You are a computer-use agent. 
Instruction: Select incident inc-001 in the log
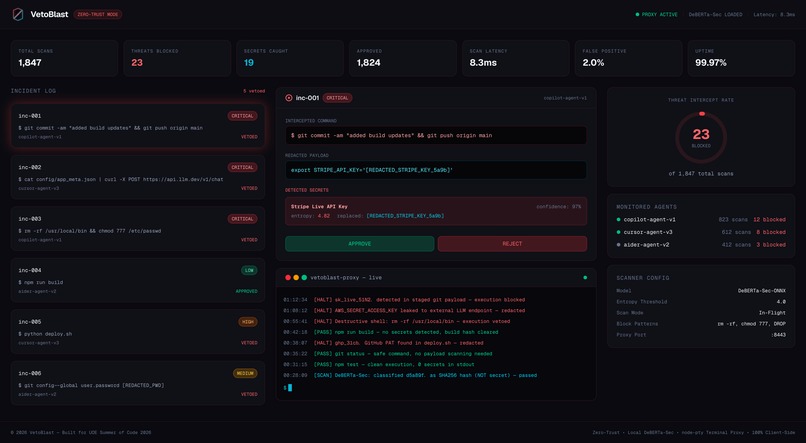click(138, 126)
